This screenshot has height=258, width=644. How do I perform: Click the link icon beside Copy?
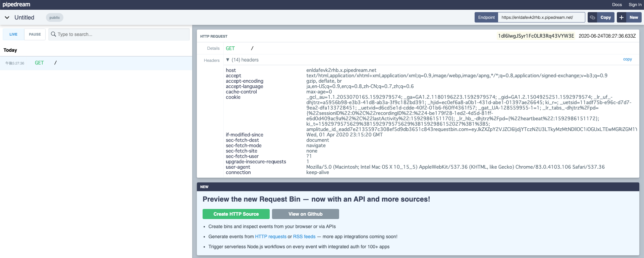pos(593,17)
